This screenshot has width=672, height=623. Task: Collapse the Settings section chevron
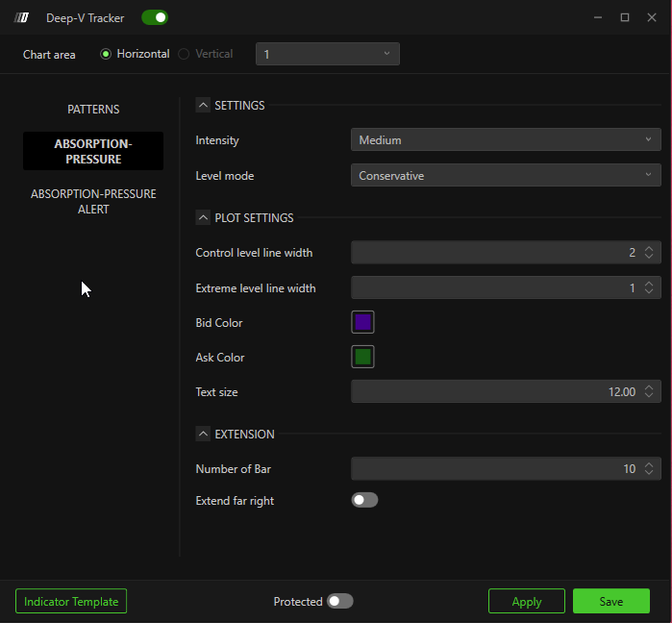[203, 106]
